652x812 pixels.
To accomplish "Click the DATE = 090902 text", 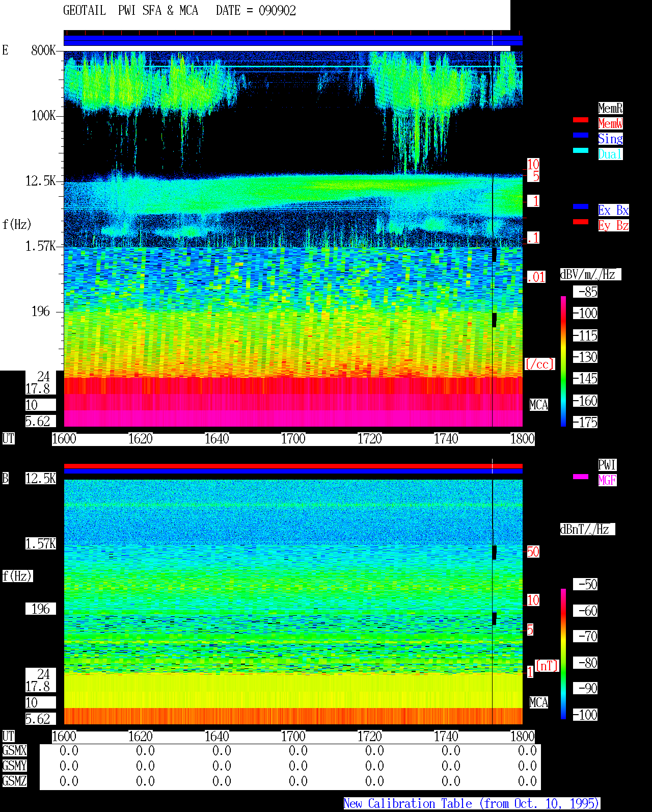I will [256, 11].
